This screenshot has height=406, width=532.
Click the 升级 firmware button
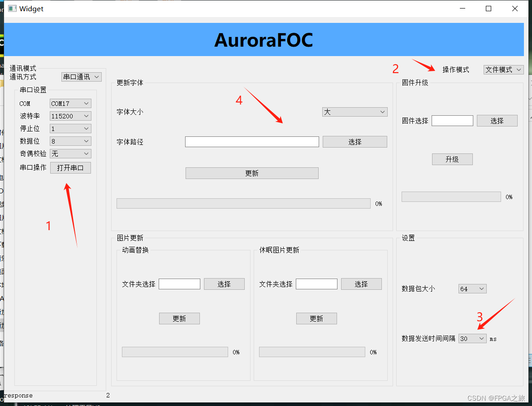pyautogui.click(x=452, y=159)
